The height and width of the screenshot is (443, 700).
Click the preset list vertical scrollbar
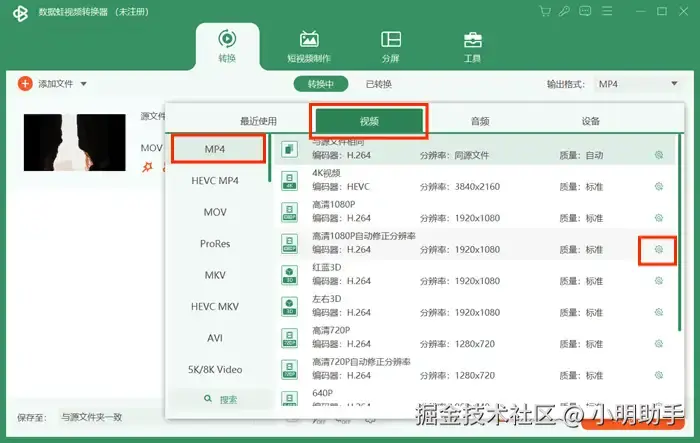pos(679,232)
